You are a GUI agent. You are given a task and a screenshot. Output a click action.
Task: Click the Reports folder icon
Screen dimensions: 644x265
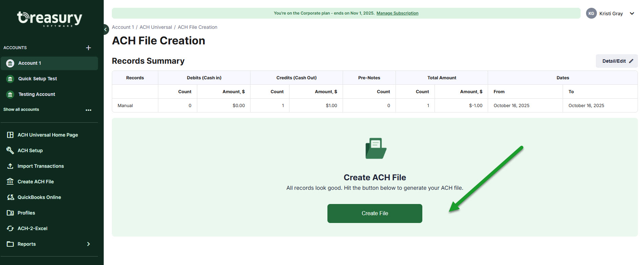[10, 244]
